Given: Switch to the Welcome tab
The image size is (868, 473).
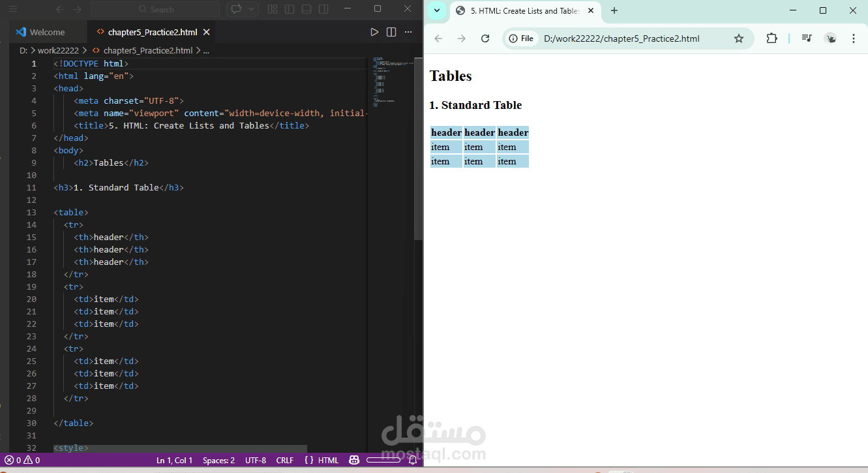Looking at the screenshot, I should pyautogui.click(x=47, y=32).
